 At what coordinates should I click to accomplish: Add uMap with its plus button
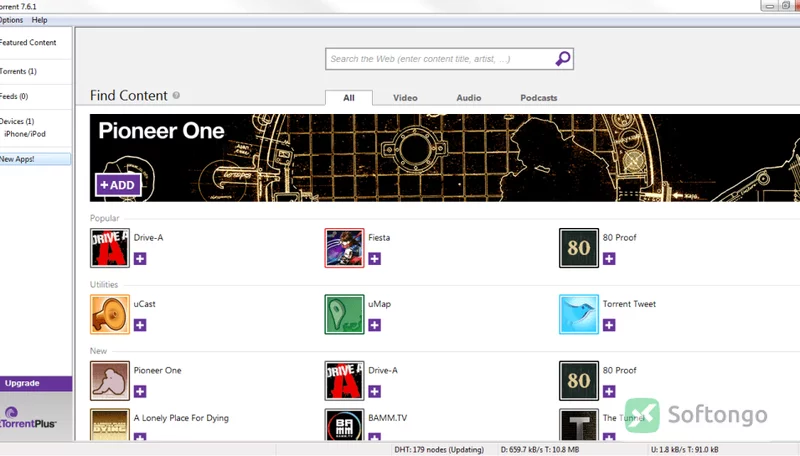[x=374, y=325]
